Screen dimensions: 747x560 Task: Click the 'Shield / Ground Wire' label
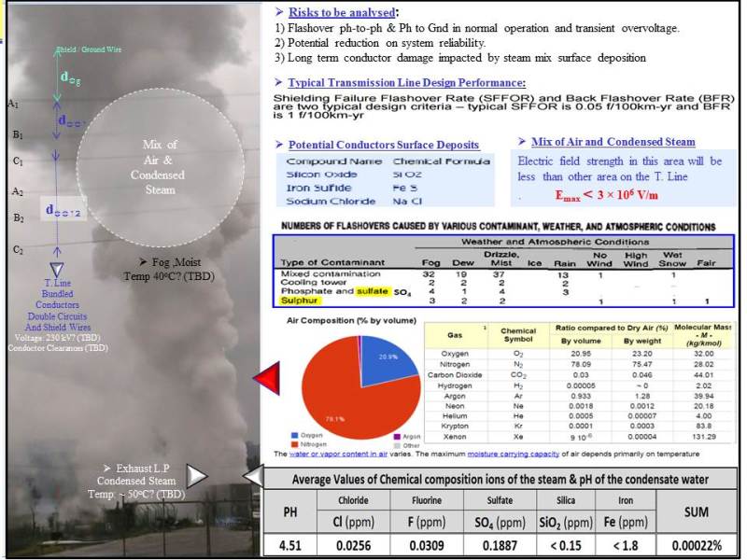[89, 49]
